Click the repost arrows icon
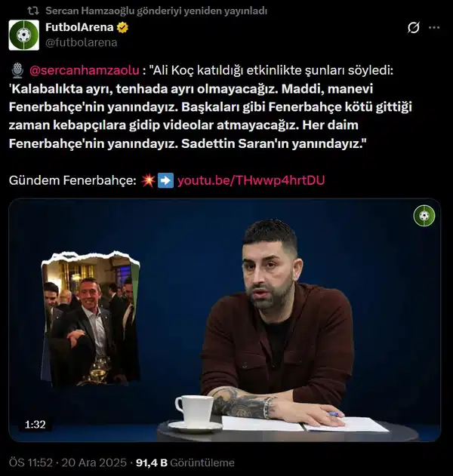The height and width of the screenshot is (476, 453). [x=32, y=11]
